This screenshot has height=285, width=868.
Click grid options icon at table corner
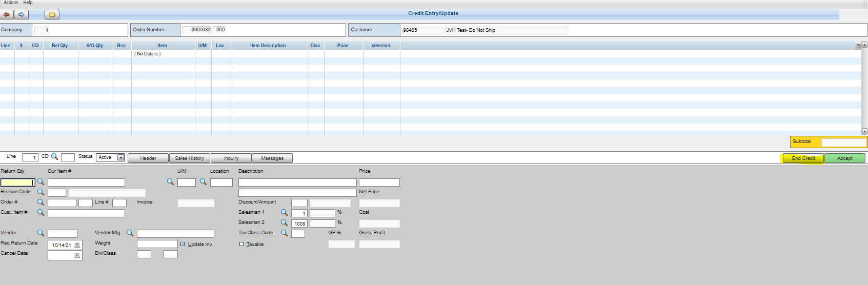pyautogui.click(x=858, y=46)
